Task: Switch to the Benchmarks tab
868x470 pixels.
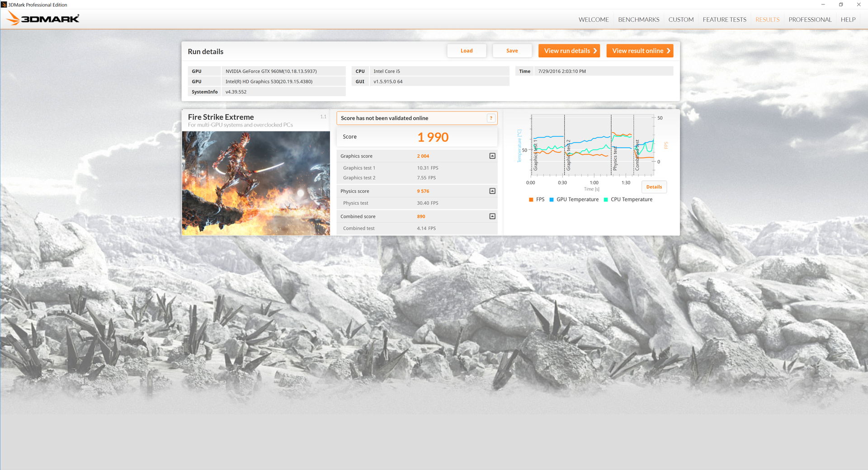Action: click(638, 19)
